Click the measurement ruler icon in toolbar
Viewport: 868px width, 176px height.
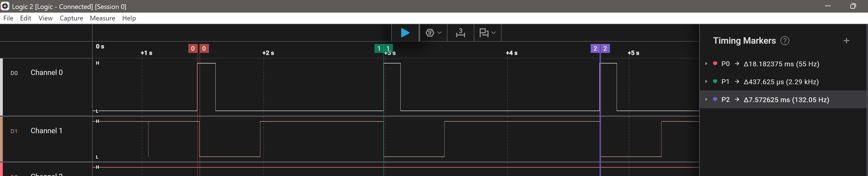pos(460,33)
